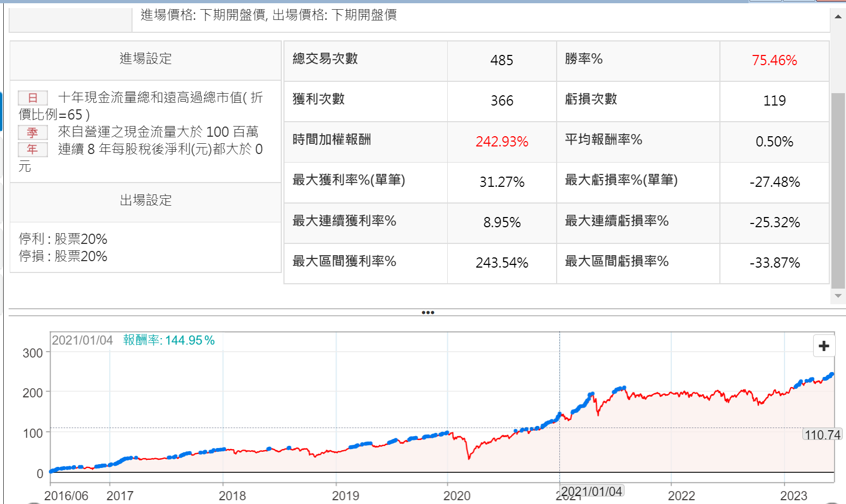Click the 110.74 value tag on chart
This screenshot has height=504, width=846.
tap(822, 435)
